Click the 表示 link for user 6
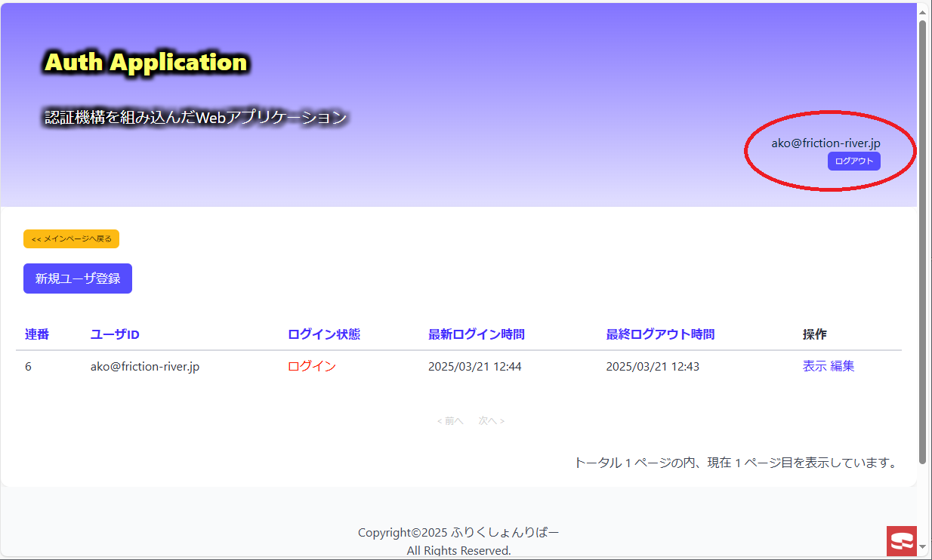932x560 pixels. click(814, 366)
